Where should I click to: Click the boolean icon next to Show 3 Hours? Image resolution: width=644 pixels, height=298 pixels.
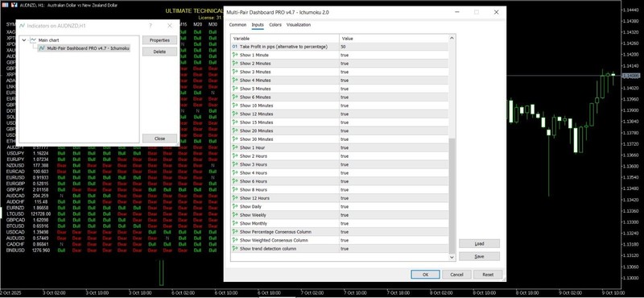(235, 164)
